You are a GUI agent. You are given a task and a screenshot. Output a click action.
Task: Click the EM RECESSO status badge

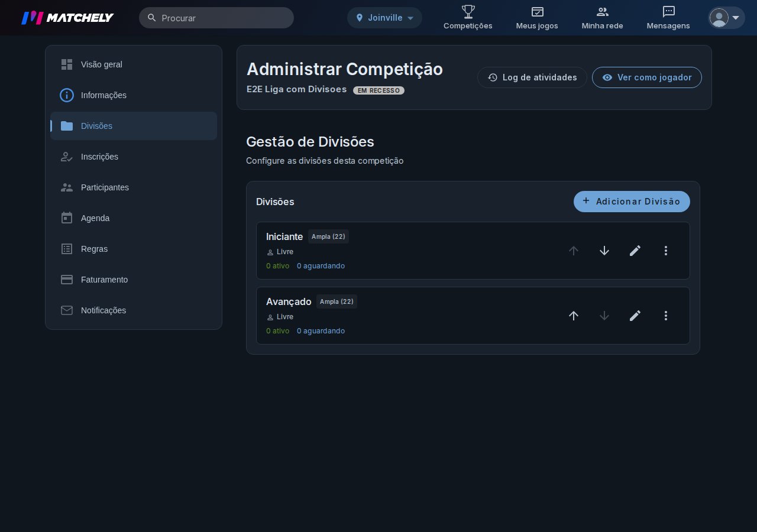378,90
